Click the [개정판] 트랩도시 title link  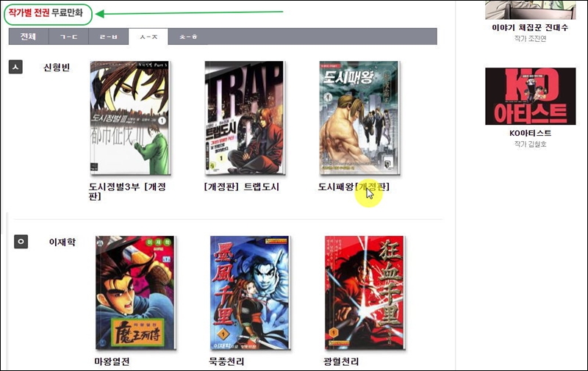242,187
